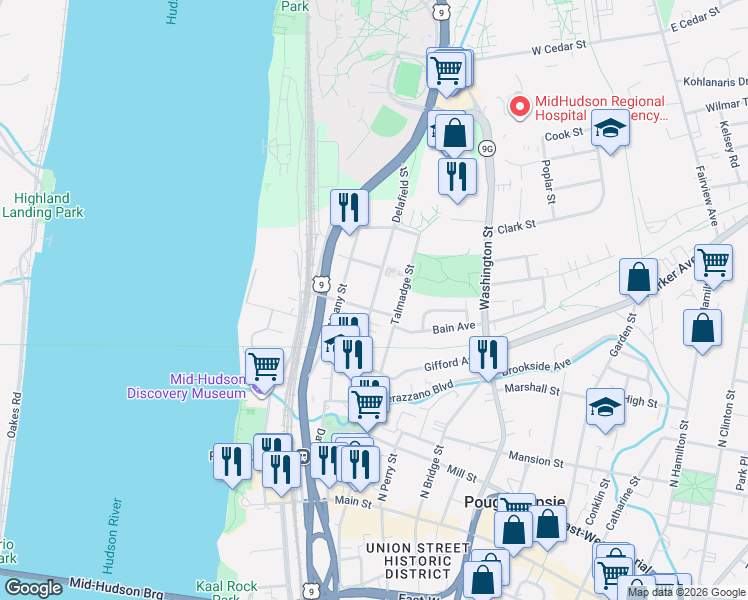The image size is (748, 600).
Task: Click the school marker near Cook St
Action: click(x=610, y=130)
